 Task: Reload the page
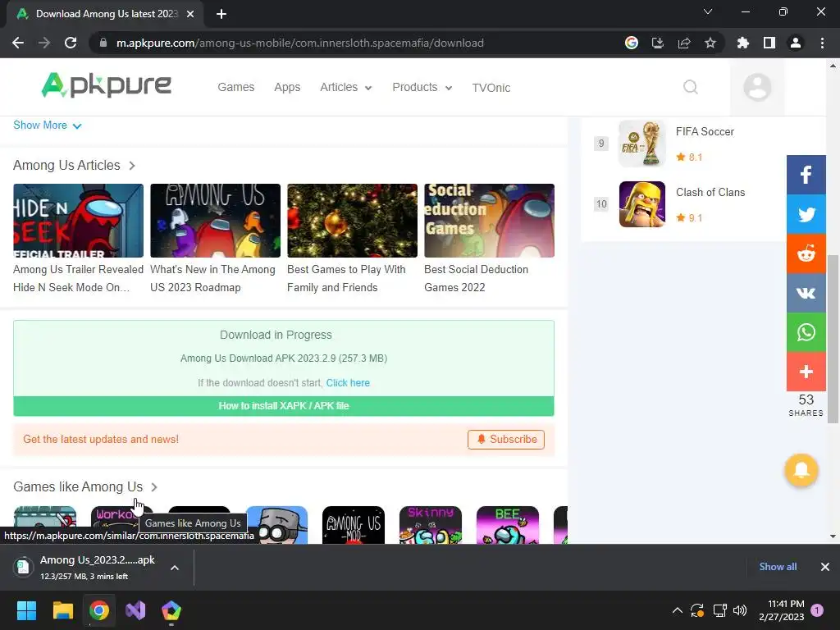[71, 43]
